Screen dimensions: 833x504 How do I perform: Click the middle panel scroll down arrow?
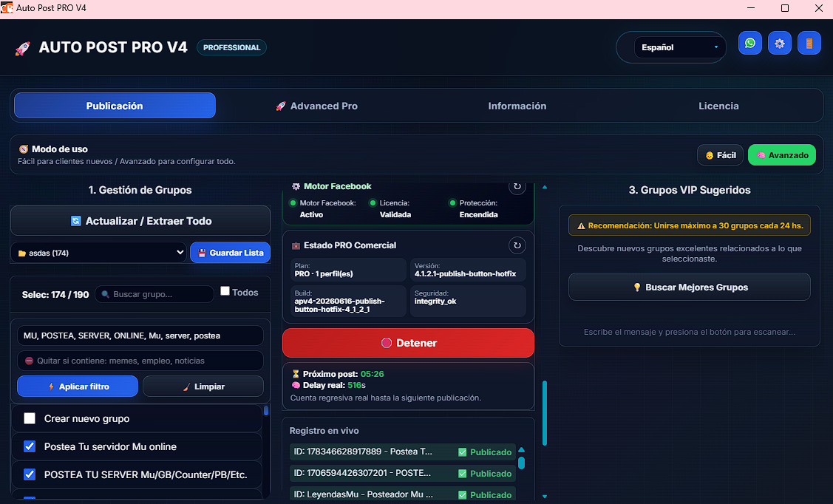pyautogui.click(x=545, y=497)
